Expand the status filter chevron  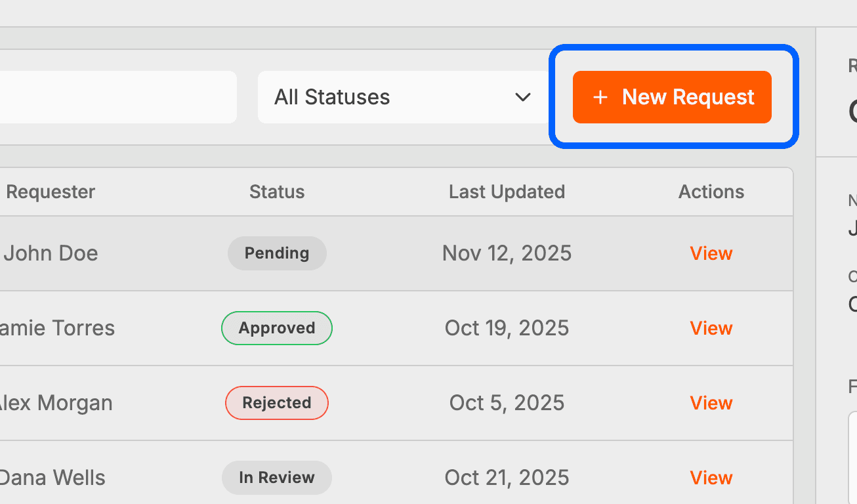(x=523, y=97)
